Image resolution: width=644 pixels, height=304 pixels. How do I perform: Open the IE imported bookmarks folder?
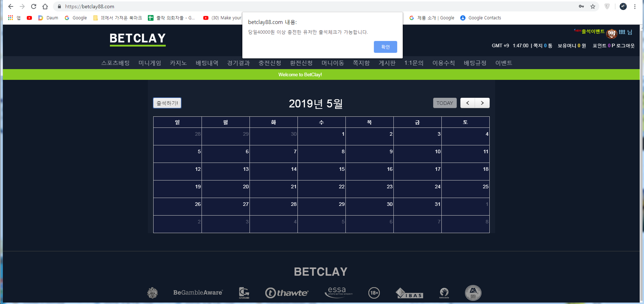117,18
